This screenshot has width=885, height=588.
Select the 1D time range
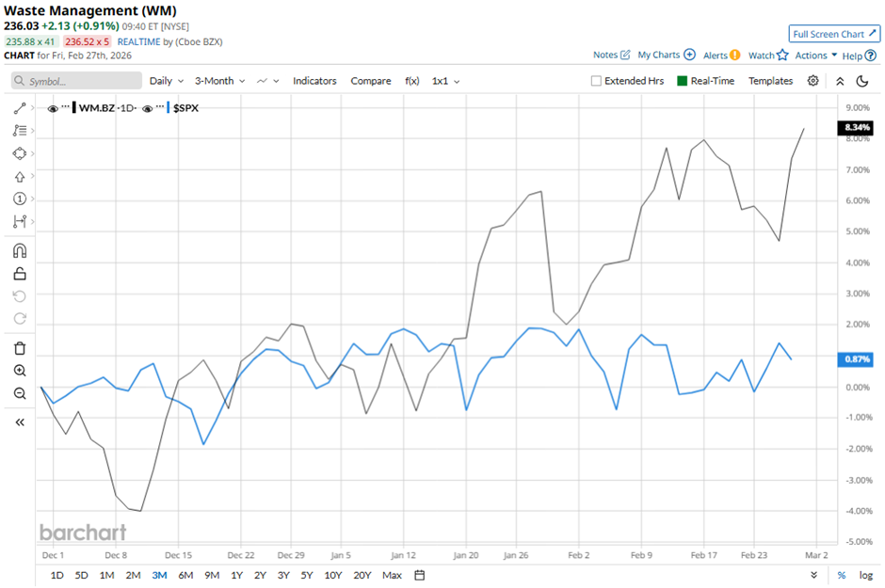(57, 575)
